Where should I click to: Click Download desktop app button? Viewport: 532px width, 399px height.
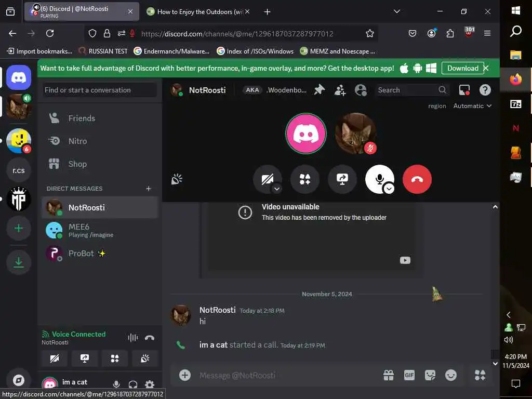click(x=462, y=68)
